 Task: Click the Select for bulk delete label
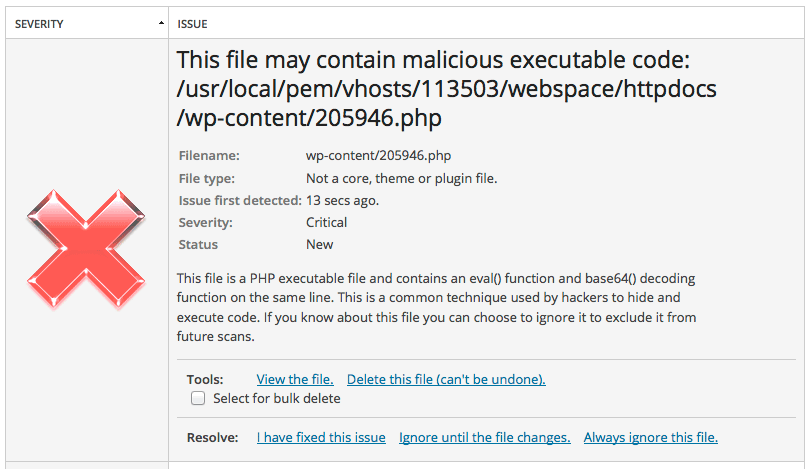(x=277, y=398)
